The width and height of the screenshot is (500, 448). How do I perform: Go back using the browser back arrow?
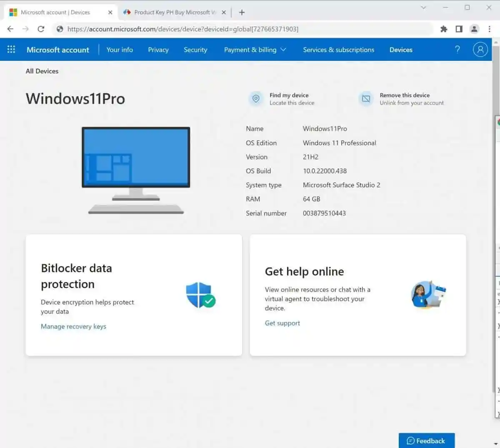(x=10, y=29)
